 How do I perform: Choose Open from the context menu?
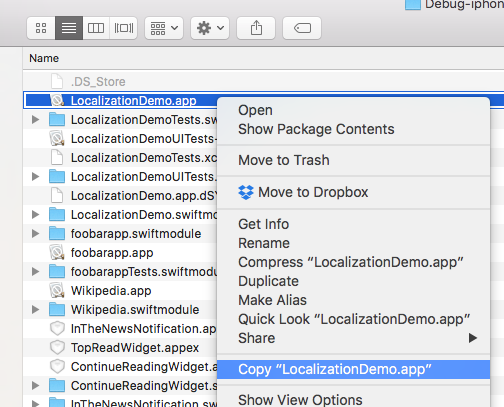[353, 110]
